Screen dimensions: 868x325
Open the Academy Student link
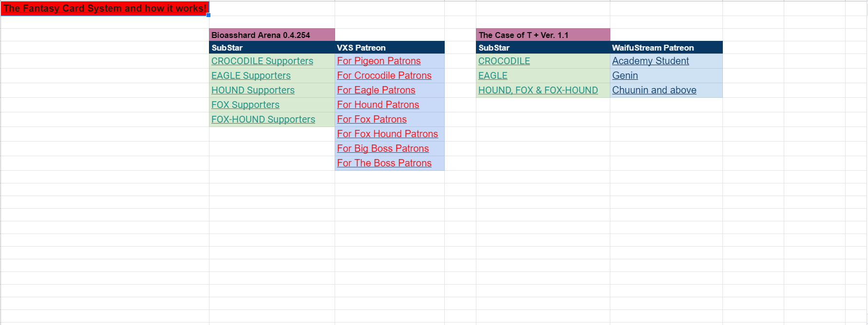tap(650, 61)
